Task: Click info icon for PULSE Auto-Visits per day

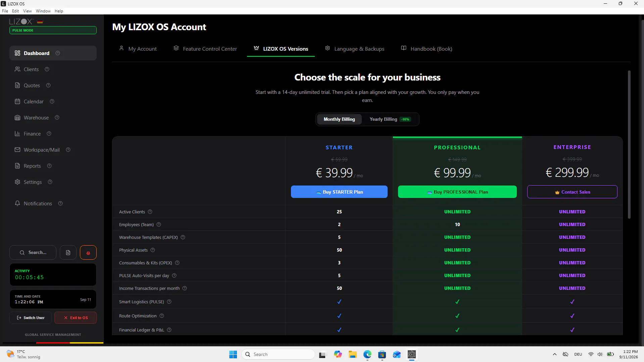Action: pos(174,275)
